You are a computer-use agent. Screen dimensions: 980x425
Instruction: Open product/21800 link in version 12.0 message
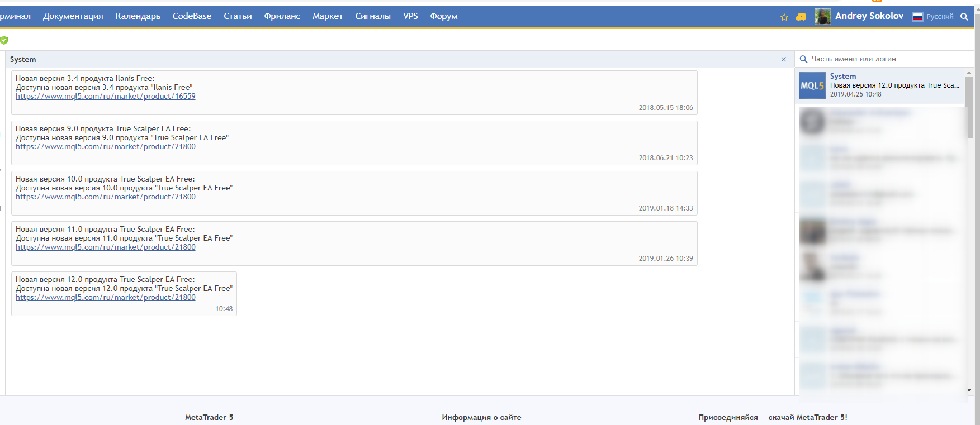[106, 298]
